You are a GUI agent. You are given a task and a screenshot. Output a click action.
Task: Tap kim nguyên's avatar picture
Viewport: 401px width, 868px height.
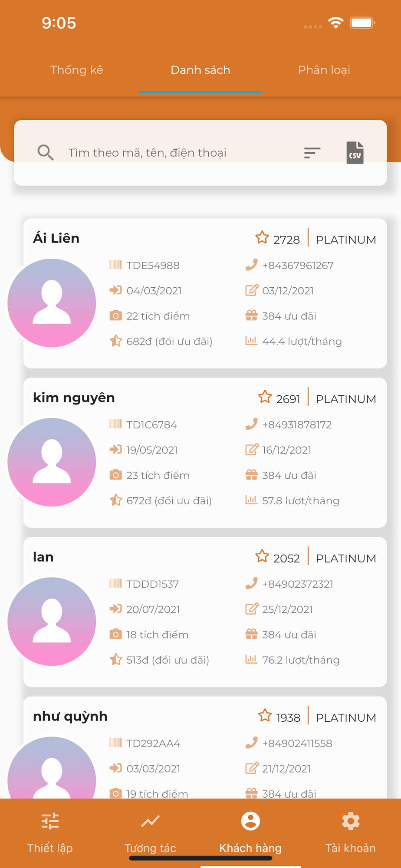coord(52,462)
